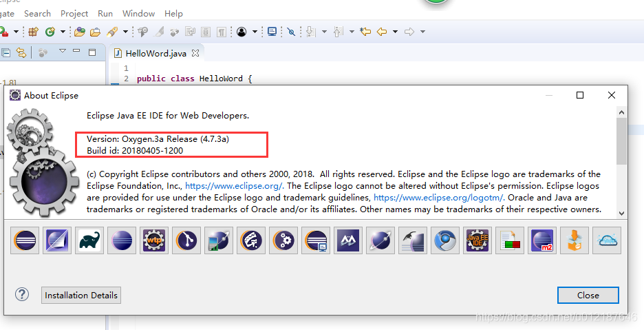Viewport: 644px width, 330px height.
Task: Open the Run menu
Action: pos(105,14)
